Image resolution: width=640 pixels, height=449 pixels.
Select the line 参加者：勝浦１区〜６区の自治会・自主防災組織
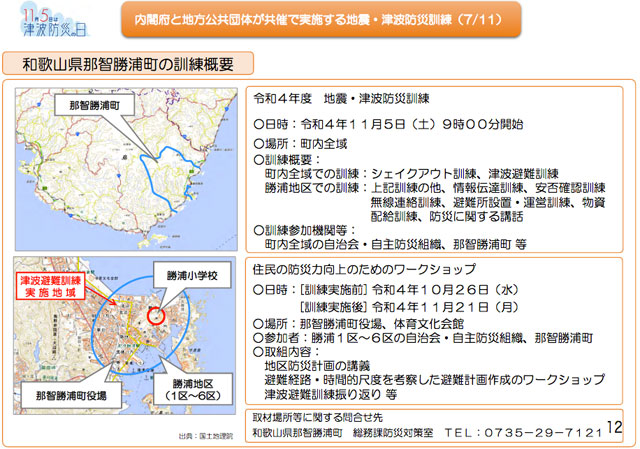click(423, 338)
